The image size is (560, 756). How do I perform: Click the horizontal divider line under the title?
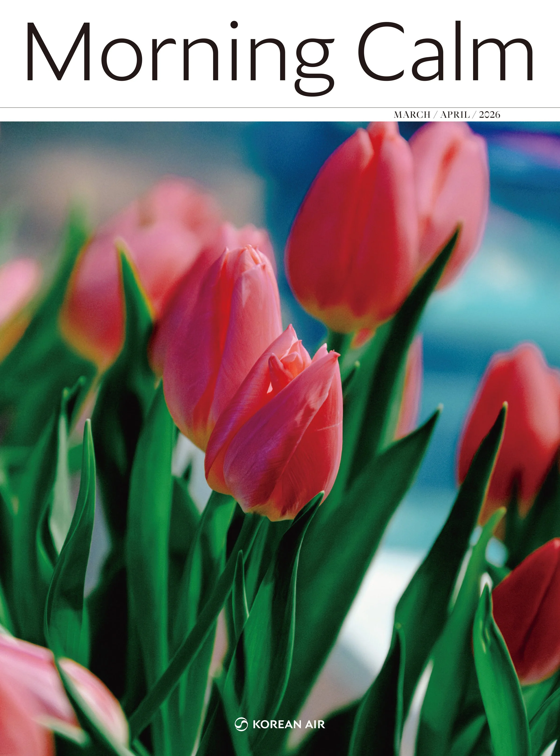click(x=280, y=108)
